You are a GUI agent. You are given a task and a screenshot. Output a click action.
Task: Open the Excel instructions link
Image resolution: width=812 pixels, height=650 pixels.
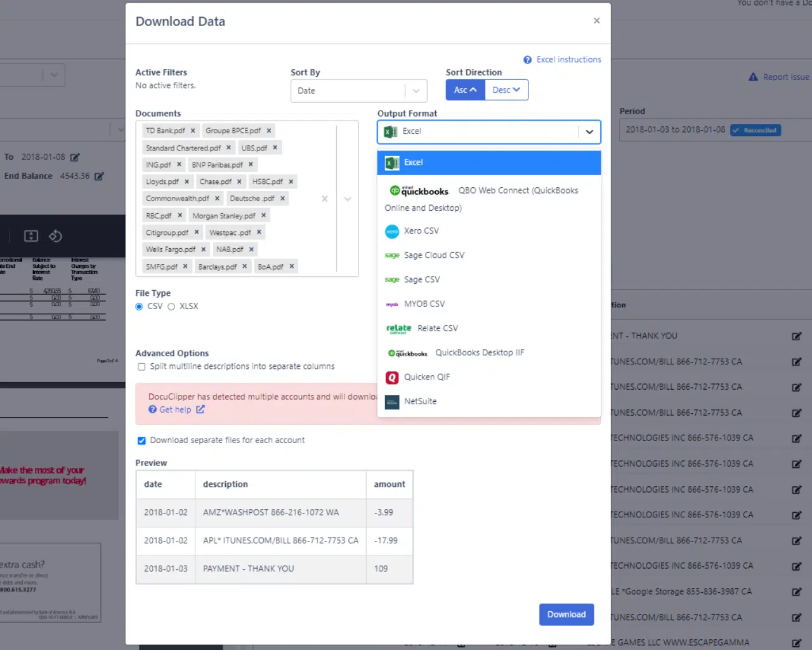[568, 59]
